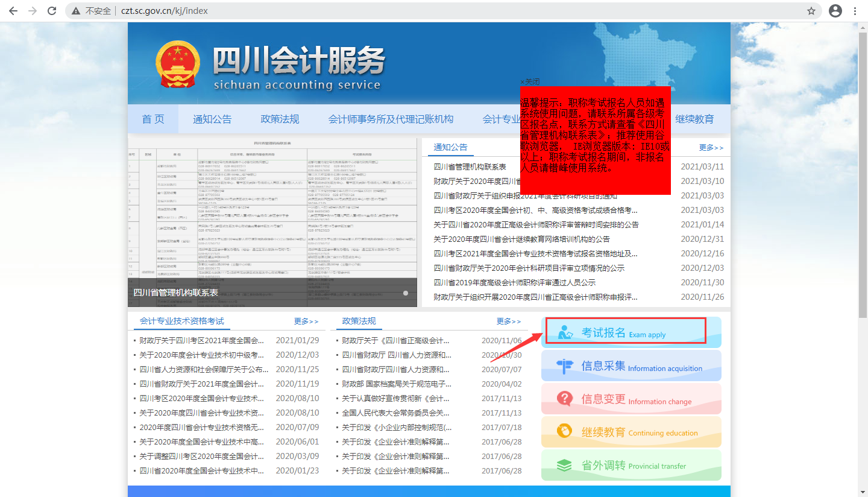Select 会计师事务所及代理记账机构 menu item
Screen dimensions: 868x497
391,119
